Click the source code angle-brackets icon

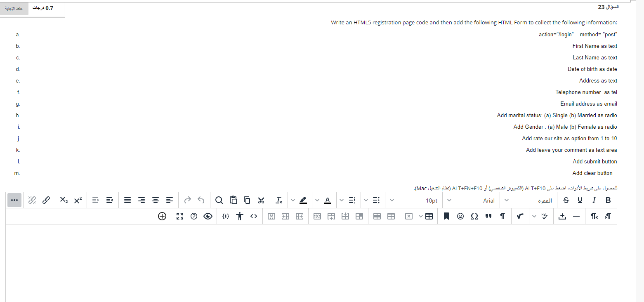253,216
